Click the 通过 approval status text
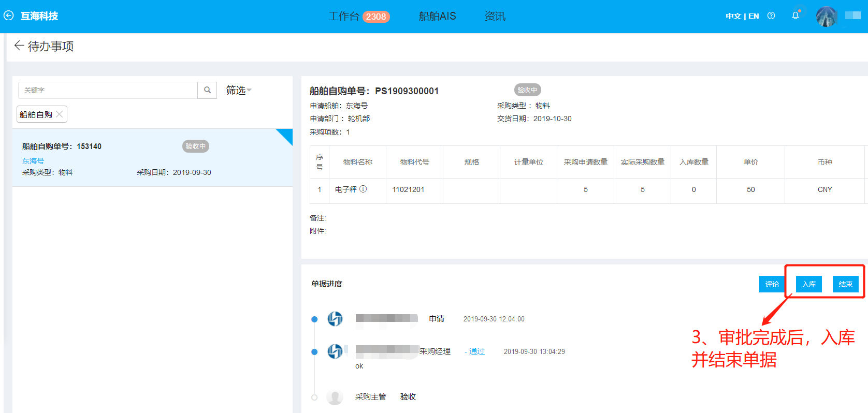868x413 pixels. point(477,351)
